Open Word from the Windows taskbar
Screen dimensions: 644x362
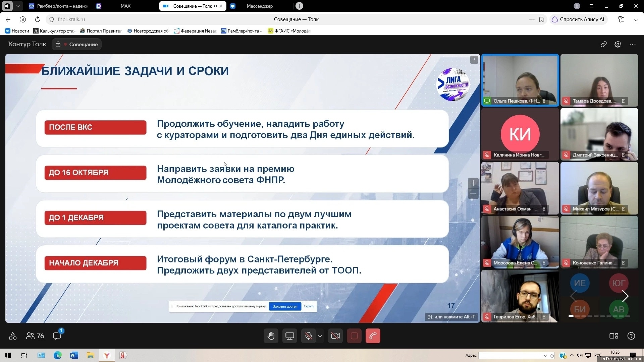point(74,355)
